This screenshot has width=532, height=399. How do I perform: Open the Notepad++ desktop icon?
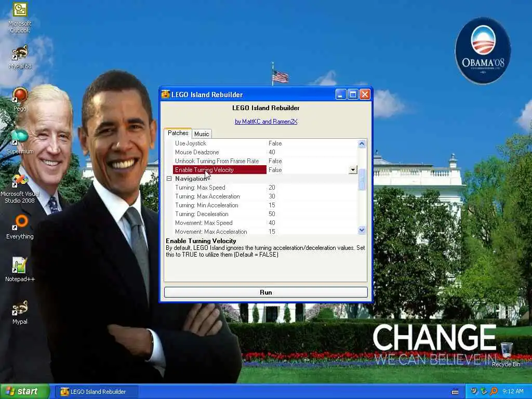[20, 270]
